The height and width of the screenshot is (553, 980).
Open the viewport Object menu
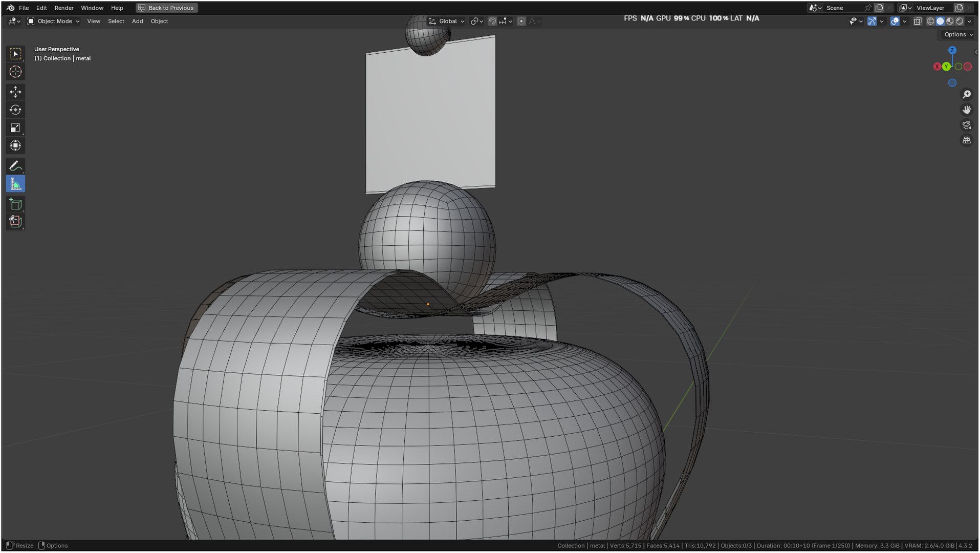pos(159,21)
